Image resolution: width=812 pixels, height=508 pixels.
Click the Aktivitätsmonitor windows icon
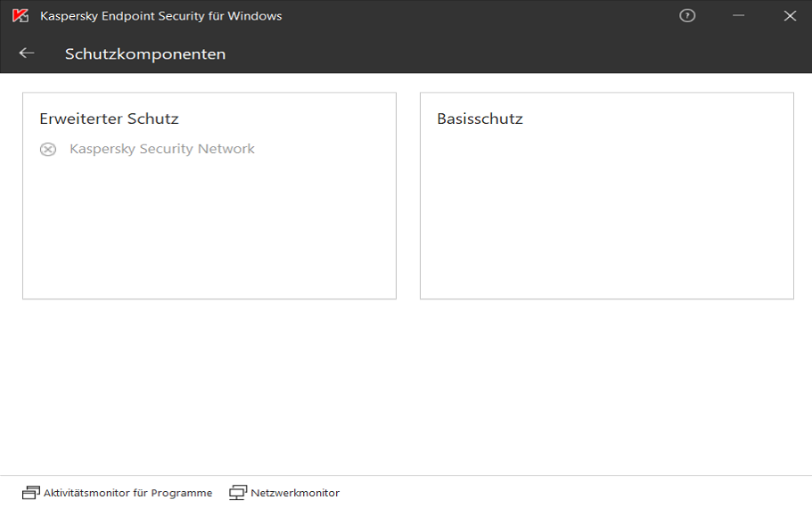[31, 493]
